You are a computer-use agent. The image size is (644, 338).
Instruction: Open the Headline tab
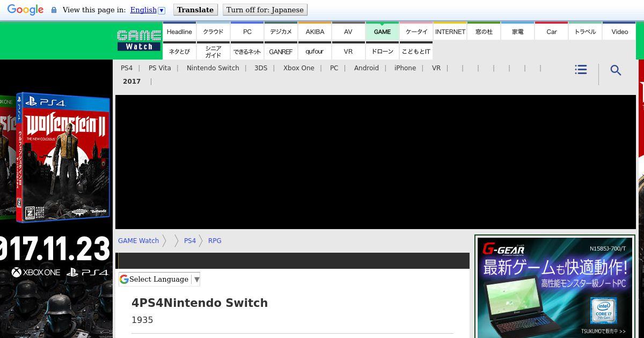point(179,32)
